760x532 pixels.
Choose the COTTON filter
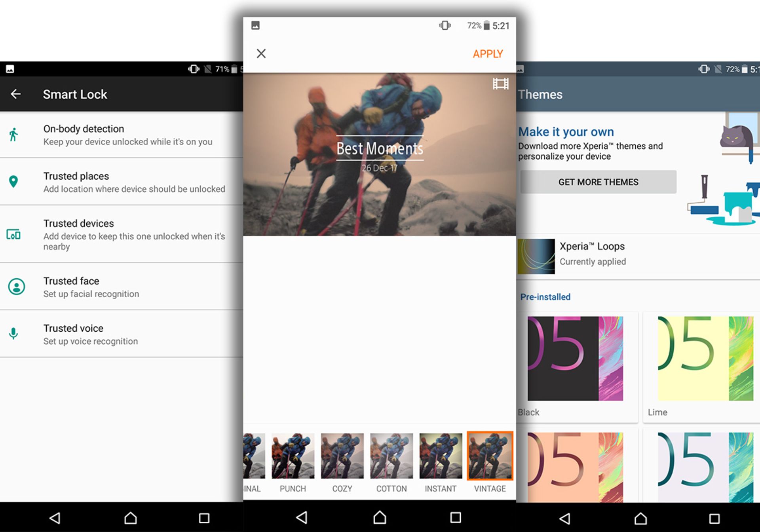(x=391, y=456)
